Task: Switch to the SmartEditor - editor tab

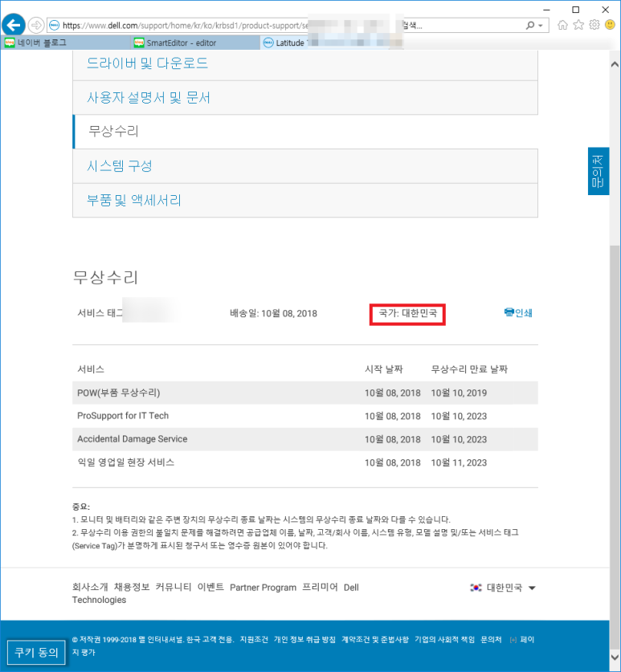Action: 195,43
